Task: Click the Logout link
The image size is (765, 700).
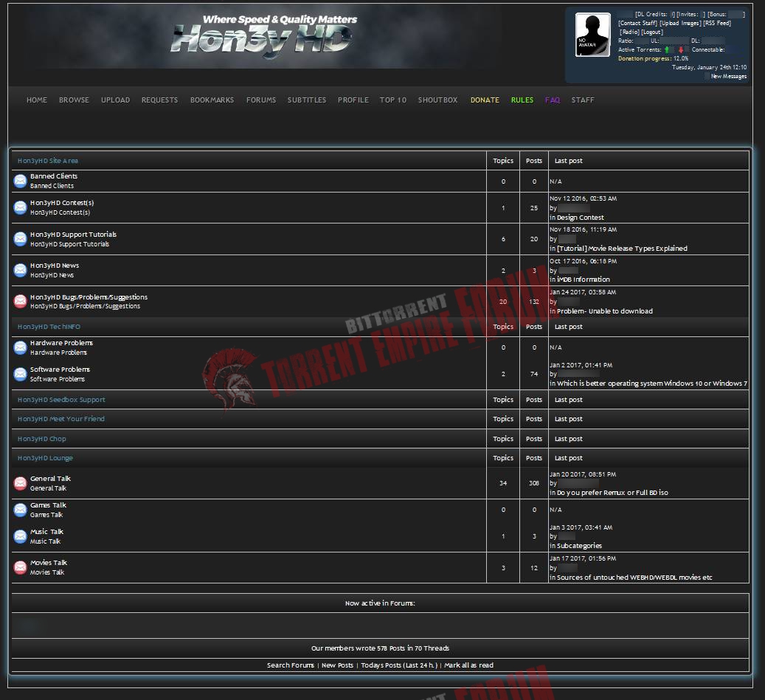Action: 652,32
